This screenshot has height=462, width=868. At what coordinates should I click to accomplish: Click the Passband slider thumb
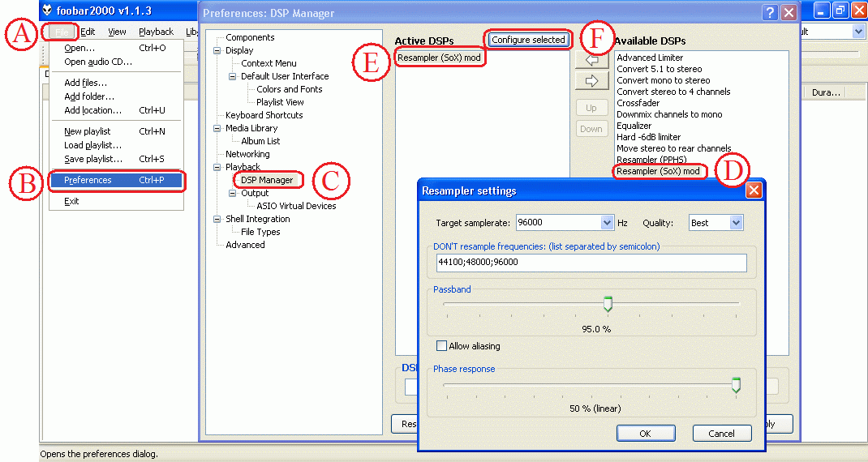coord(608,304)
